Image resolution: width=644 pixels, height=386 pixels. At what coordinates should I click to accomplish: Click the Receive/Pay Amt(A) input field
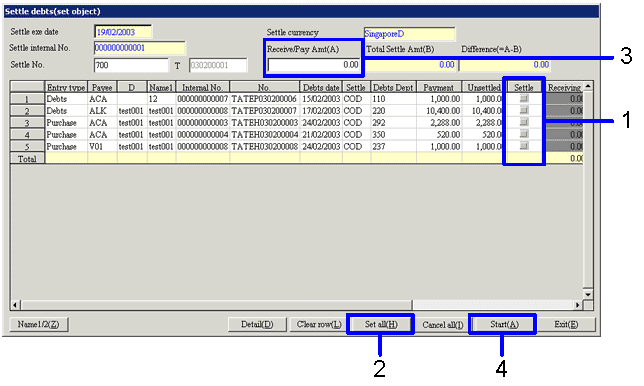[314, 65]
